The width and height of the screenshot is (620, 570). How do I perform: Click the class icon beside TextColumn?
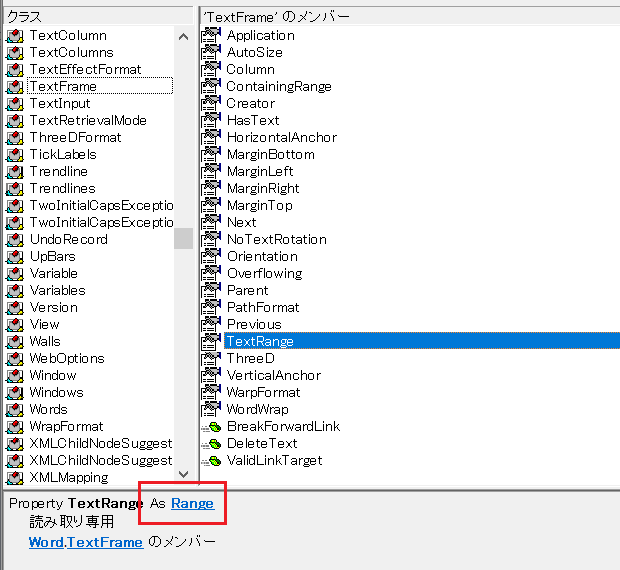click(15, 36)
